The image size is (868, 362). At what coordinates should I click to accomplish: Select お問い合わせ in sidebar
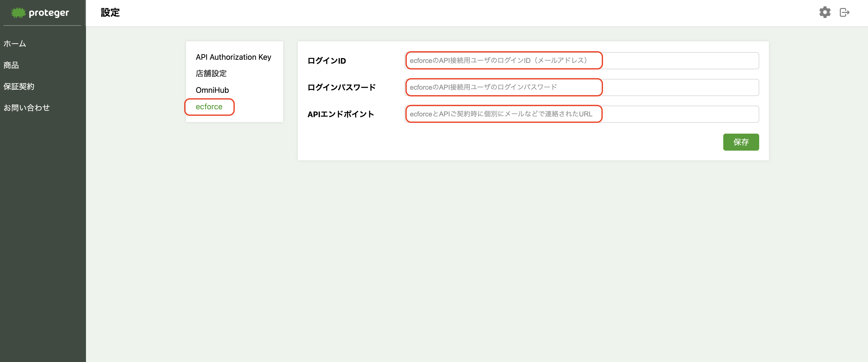[27, 108]
